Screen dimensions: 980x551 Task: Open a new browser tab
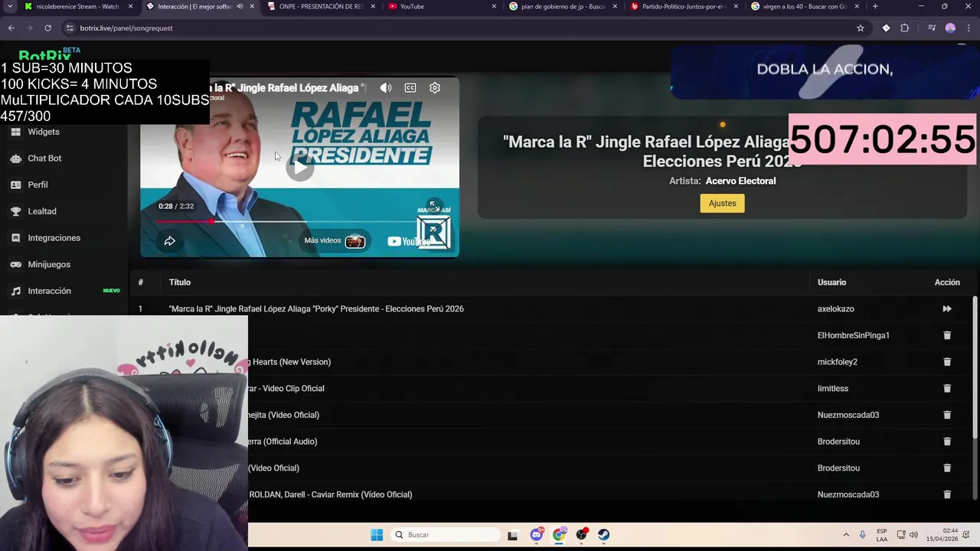875,6
